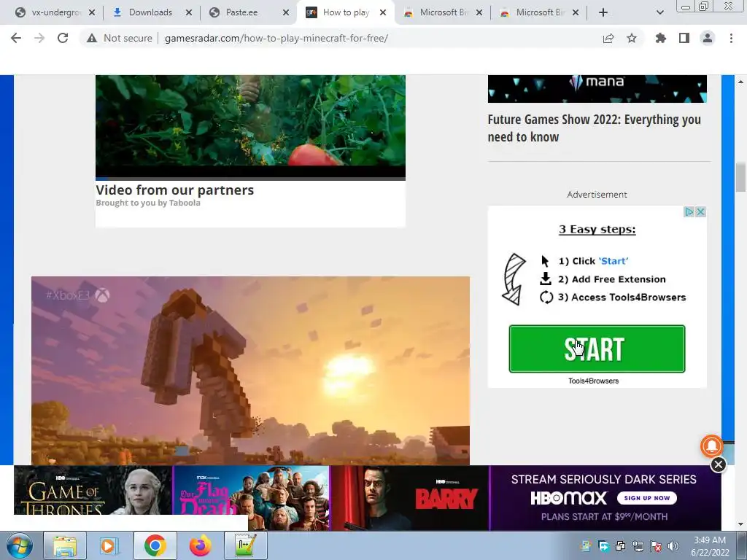The image size is (747, 560).
Task: Click the Game of Thrones ad panel
Action: (x=93, y=491)
